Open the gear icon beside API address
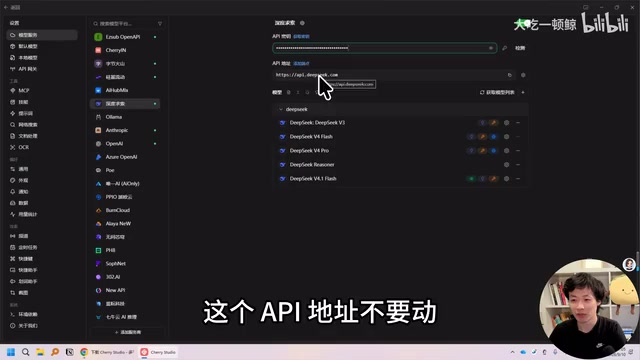The height and width of the screenshot is (360, 640). coord(523,75)
